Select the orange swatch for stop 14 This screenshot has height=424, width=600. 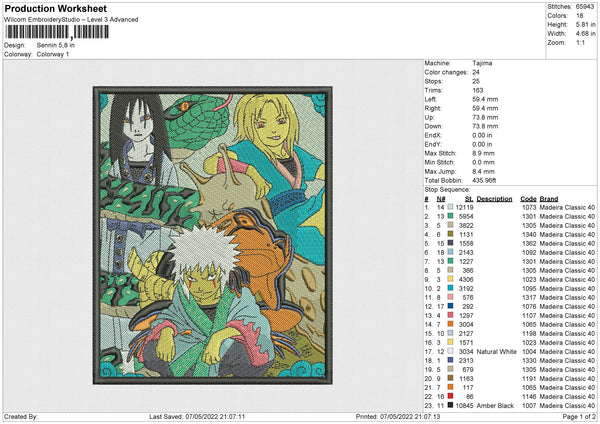(450, 325)
